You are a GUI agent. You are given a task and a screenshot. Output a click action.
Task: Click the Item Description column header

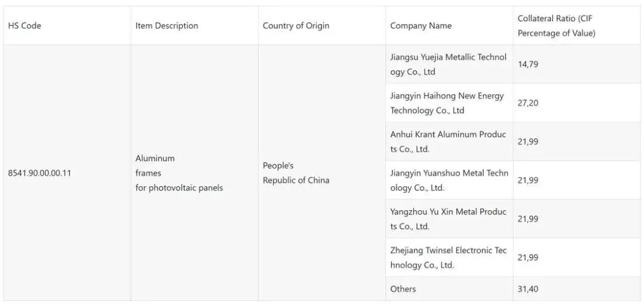tap(166, 26)
